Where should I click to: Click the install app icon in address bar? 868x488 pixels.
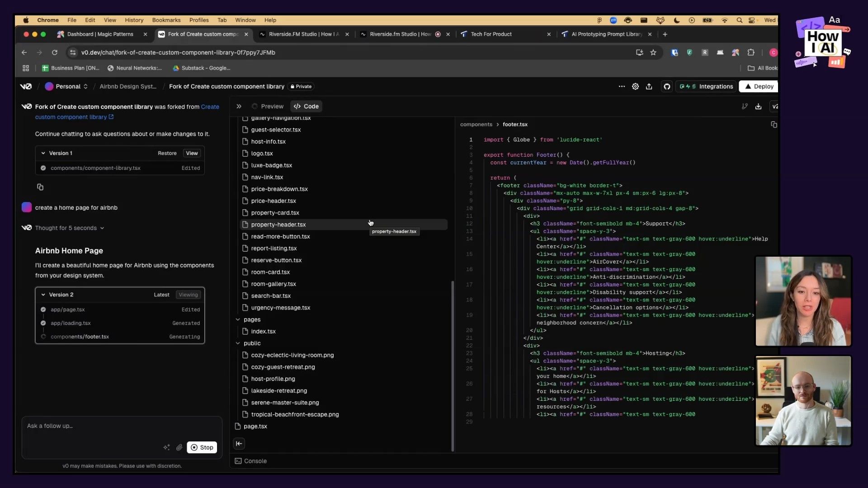pos(639,52)
